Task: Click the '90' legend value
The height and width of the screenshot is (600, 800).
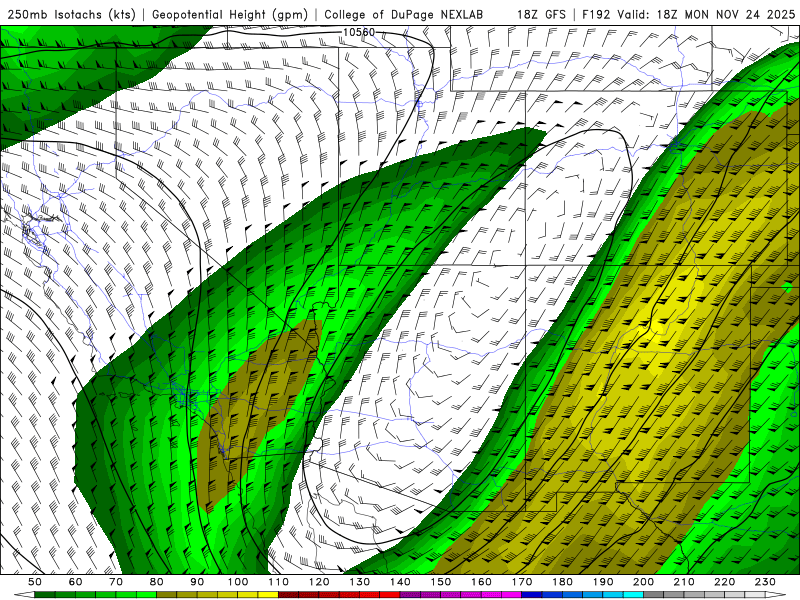Action: coord(197,582)
